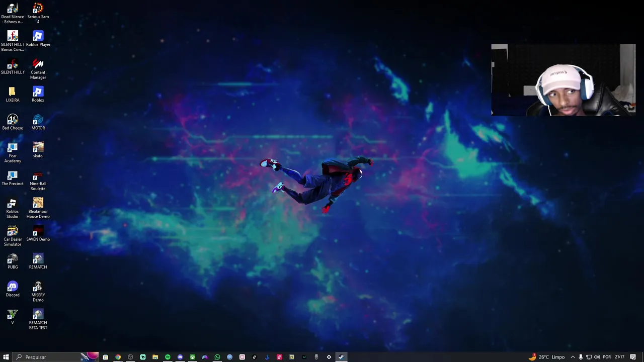The height and width of the screenshot is (362, 644).
Task: Open the volume speaker control
Action: pos(597,357)
